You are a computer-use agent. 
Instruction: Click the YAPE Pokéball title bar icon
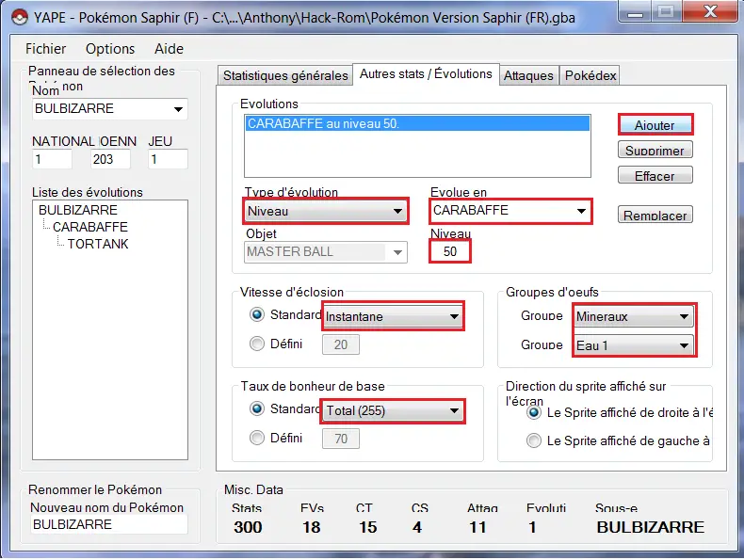pos(19,17)
